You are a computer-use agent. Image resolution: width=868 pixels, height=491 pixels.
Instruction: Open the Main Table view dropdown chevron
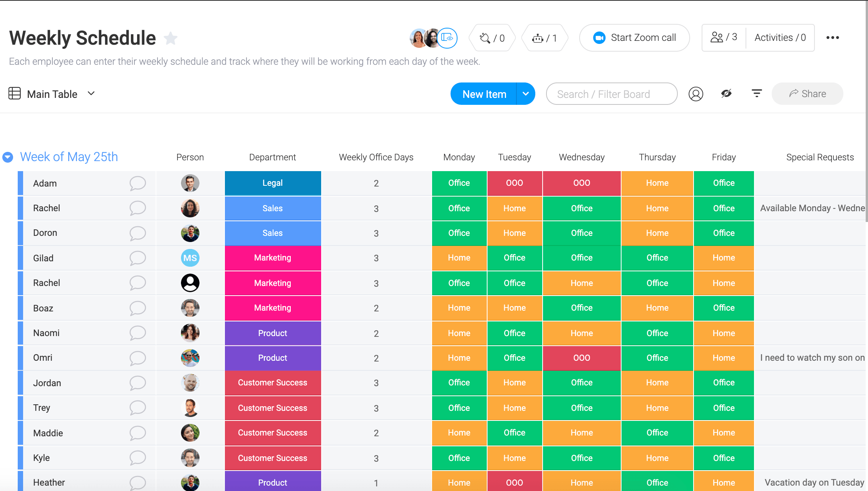91,94
